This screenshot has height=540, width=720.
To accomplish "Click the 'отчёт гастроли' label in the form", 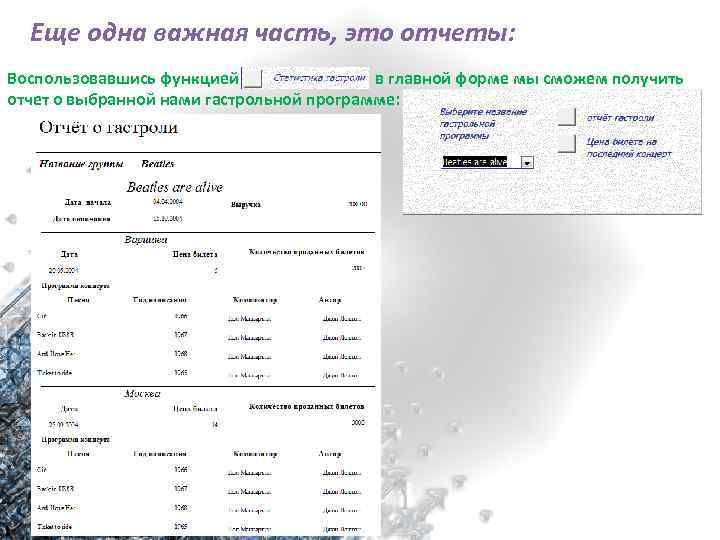I will 620,118.
